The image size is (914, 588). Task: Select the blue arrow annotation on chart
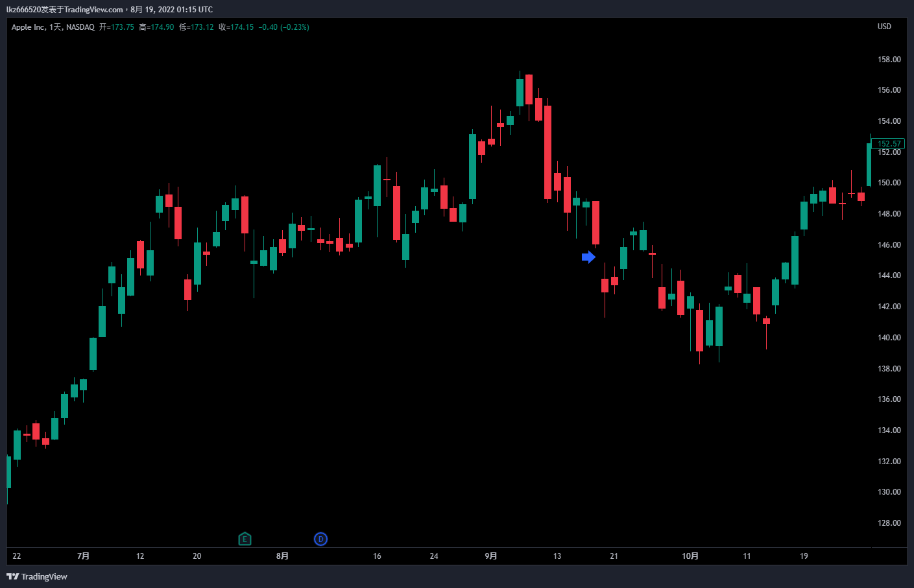(x=588, y=257)
